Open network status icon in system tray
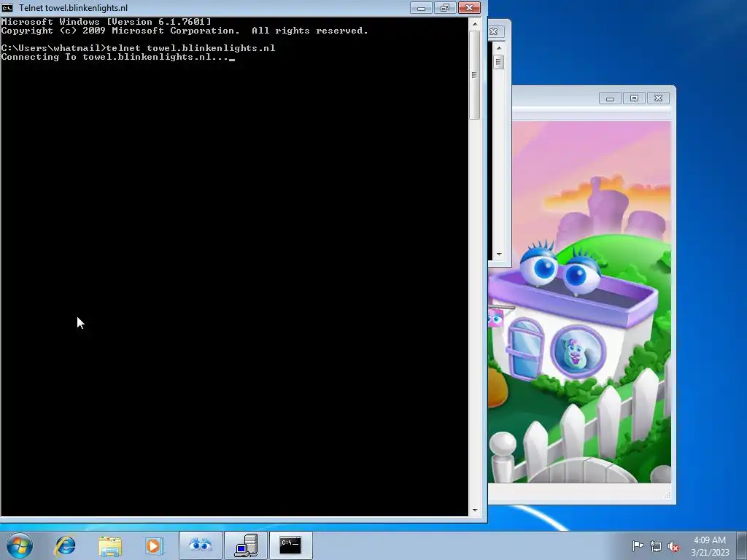This screenshot has height=560, width=747. [x=656, y=546]
